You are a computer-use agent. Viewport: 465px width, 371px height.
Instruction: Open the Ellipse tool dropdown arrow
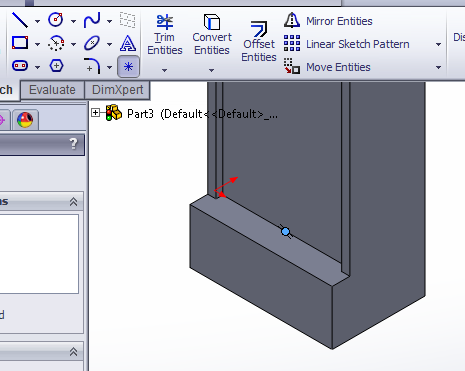(x=109, y=44)
